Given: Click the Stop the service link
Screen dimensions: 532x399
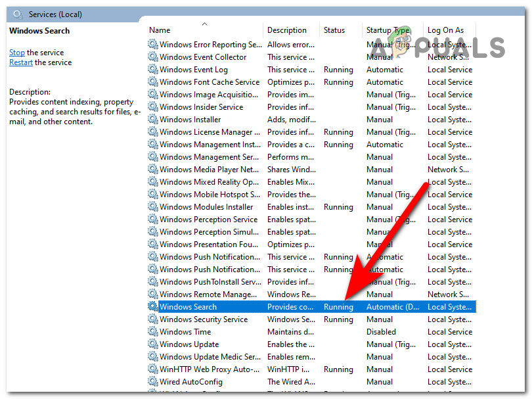Looking at the screenshot, I should pos(17,53).
